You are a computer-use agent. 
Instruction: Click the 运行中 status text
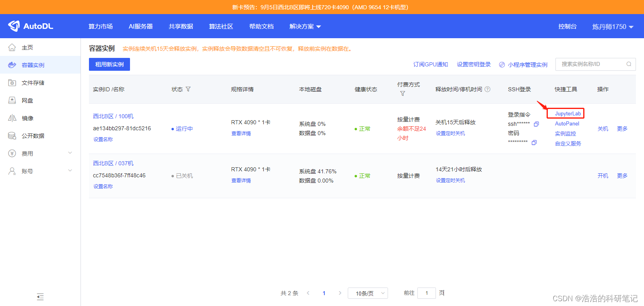[184, 129]
